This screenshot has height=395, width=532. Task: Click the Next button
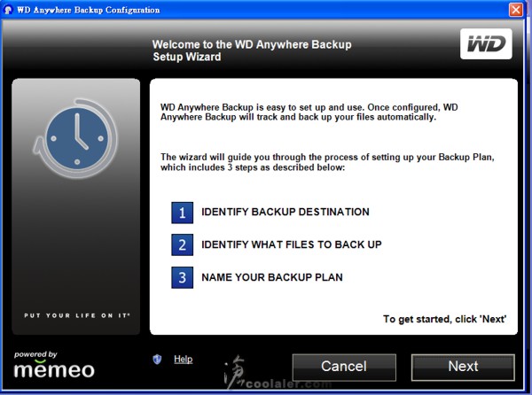point(463,368)
